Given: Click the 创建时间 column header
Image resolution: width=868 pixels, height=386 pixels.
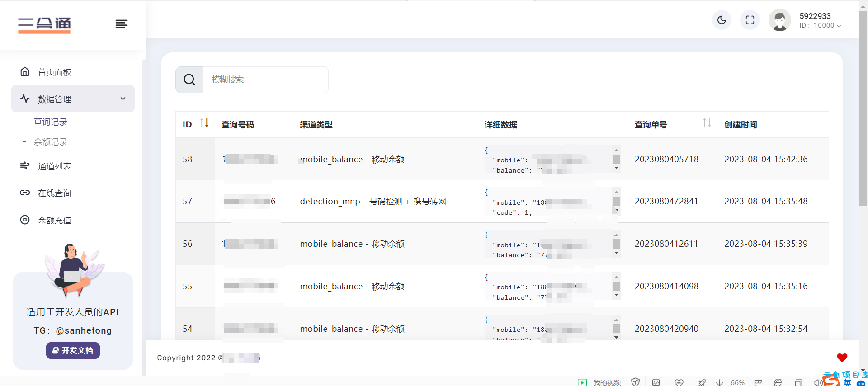Looking at the screenshot, I should 741,125.
